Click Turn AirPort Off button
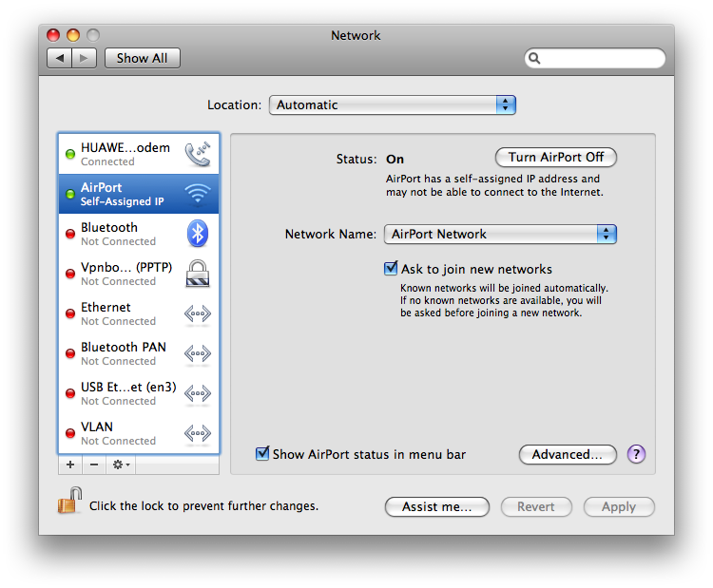 click(x=556, y=158)
